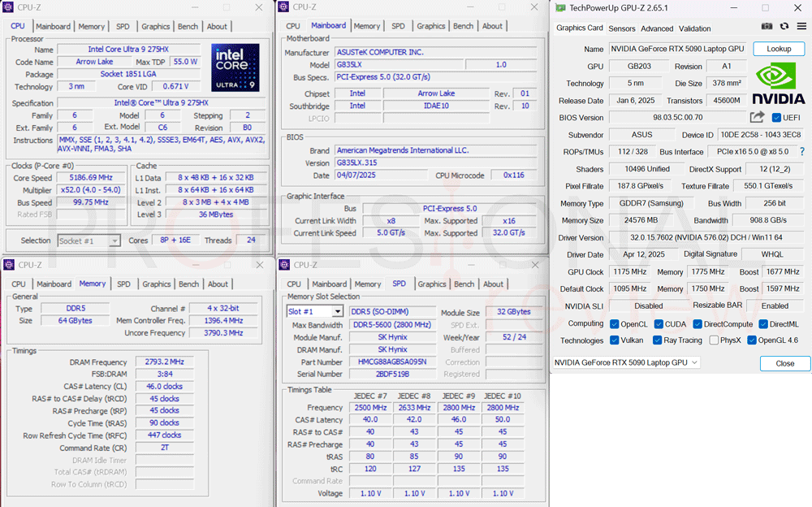Click the 64 GBytes memory size value
812x507 pixels.
click(x=75, y=321)
